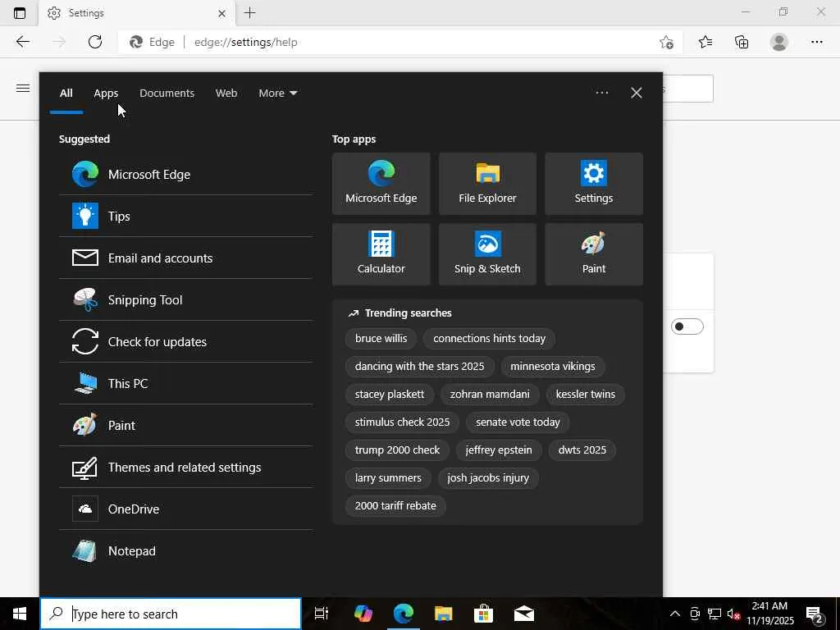Search zohran mamdani trending topic
This screenshot has width=840, height=630.
tap(490, 395)
